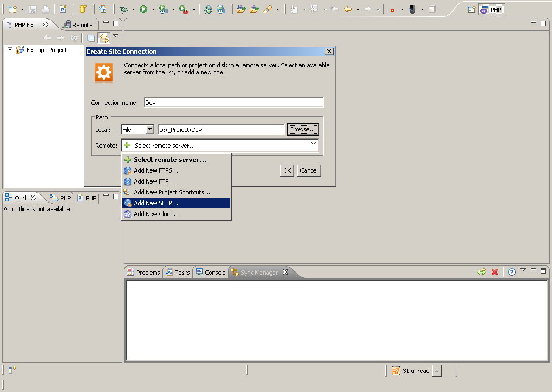Image resolution: width=552 pixels, height=392 pixels.
Task: Expand the ExampleProject tree node
Action: 10,50
